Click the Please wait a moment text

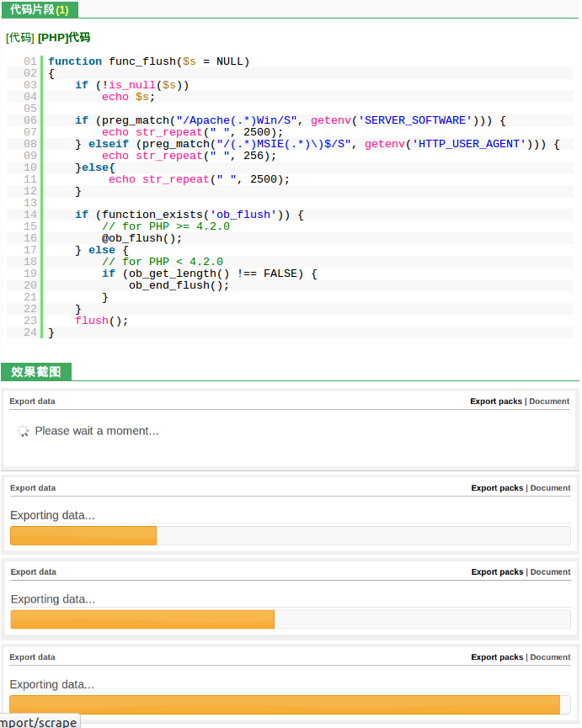(x=97, y=431)
